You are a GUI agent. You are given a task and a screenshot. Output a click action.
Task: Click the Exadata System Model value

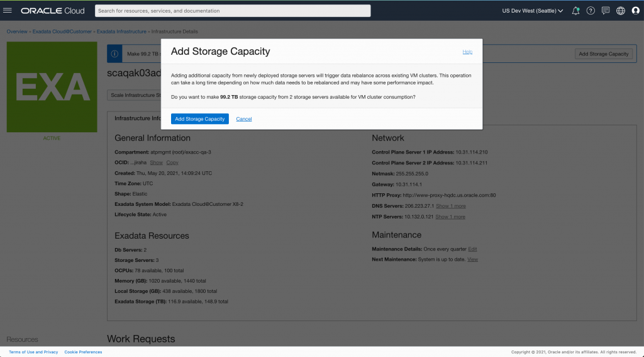[208, 204]
